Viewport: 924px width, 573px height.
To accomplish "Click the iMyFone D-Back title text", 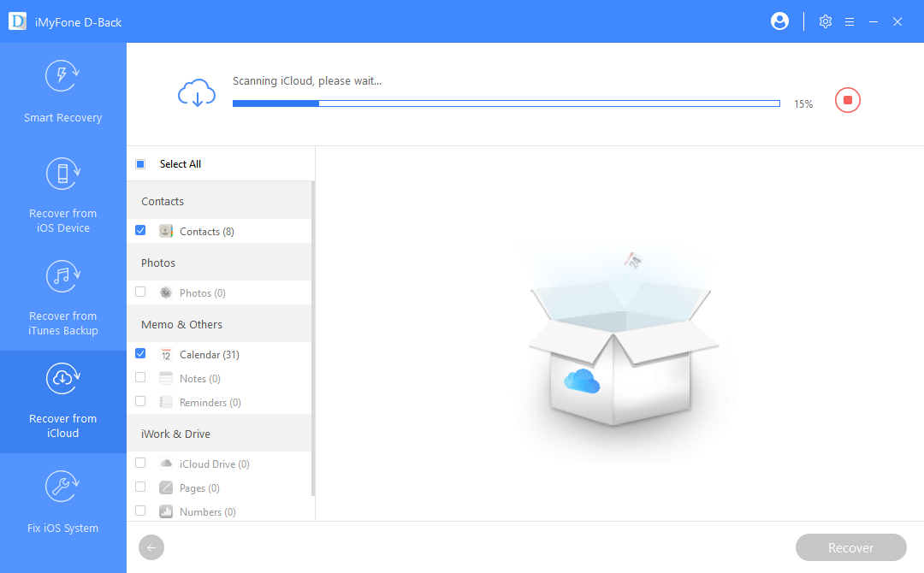I will point(79,22).
